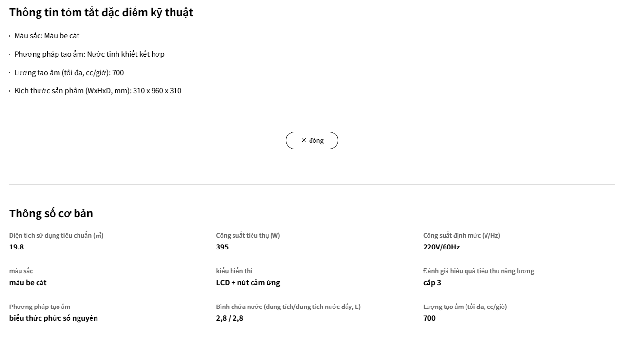Click the Lượng tạo ẩm 700 summary bullet

(69, 73)
